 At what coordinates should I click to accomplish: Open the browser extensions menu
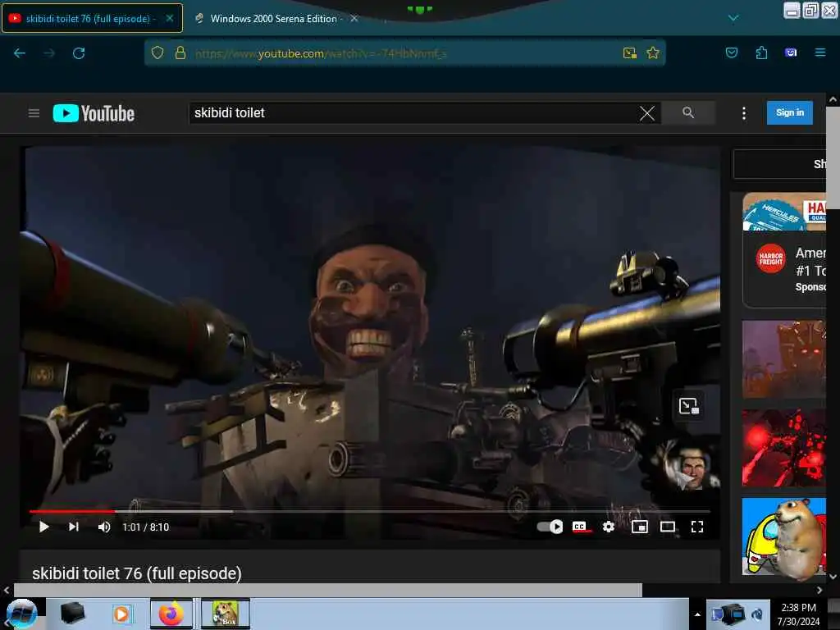pyautogui.click(x=761, y=52)
